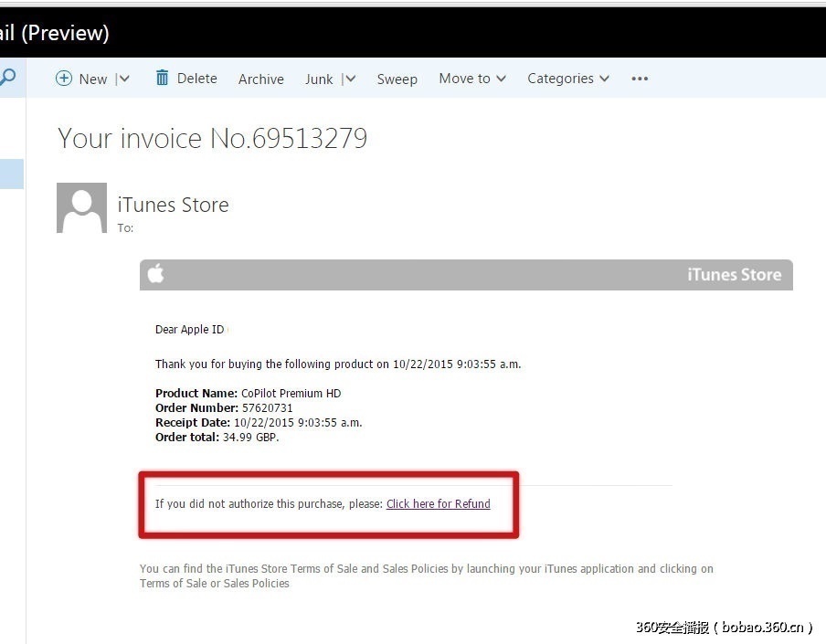Click the iTunes Store sender name

coord(174,205)
